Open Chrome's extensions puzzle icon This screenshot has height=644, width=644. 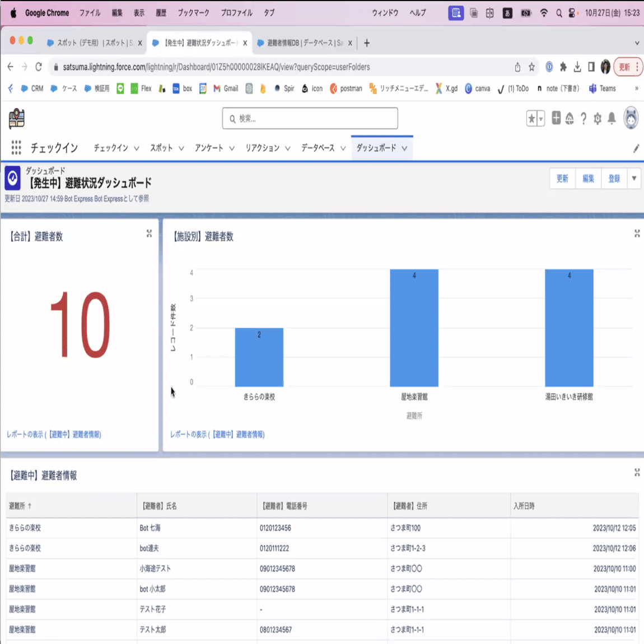click(x=563, y=67)
